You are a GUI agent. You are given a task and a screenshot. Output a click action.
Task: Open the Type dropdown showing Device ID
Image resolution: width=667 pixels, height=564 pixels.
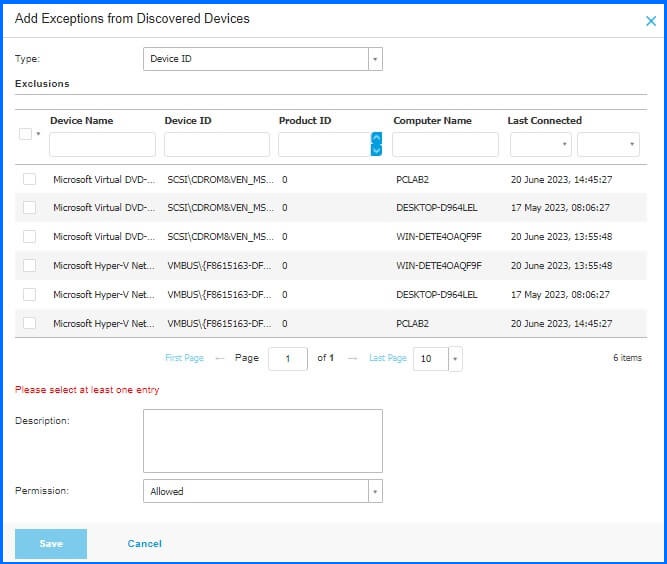point(263,59)
